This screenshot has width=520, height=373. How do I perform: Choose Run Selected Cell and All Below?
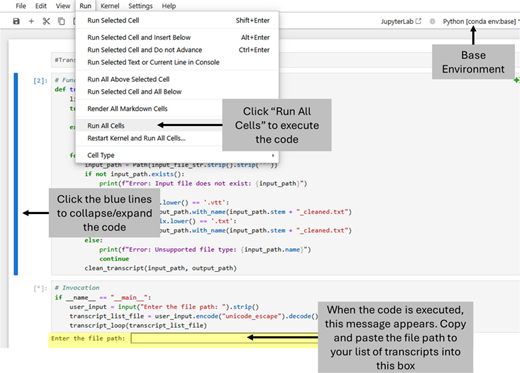(177, 91)
